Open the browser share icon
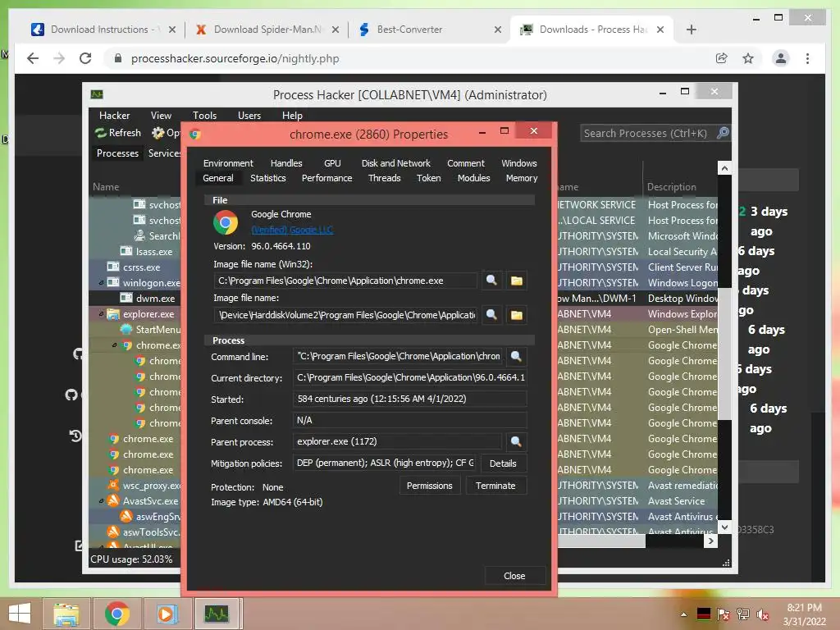The width and height of the screenshot is (840, 630). 722,58
